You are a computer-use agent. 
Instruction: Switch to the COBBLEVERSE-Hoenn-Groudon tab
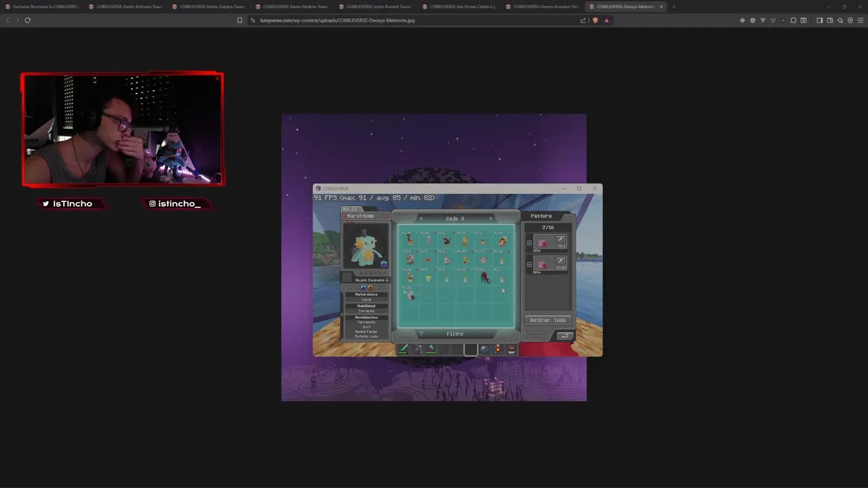(x=542, y=7)
